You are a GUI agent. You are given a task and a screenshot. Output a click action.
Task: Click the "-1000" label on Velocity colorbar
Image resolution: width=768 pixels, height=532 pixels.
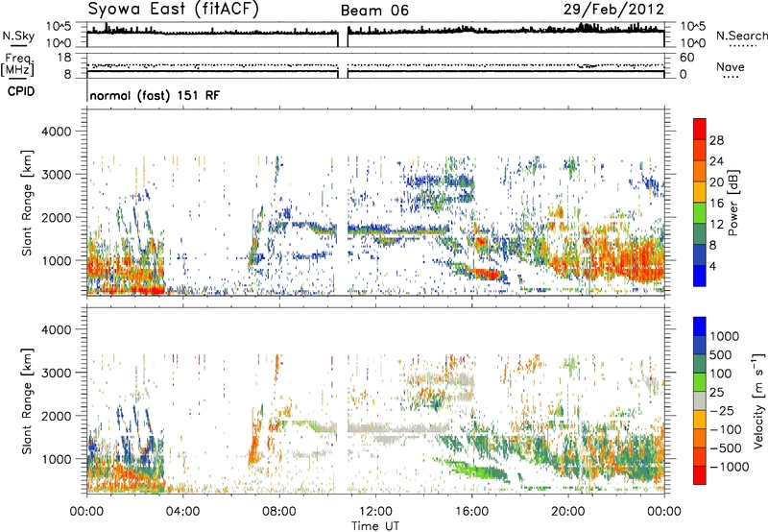(730, 467)
